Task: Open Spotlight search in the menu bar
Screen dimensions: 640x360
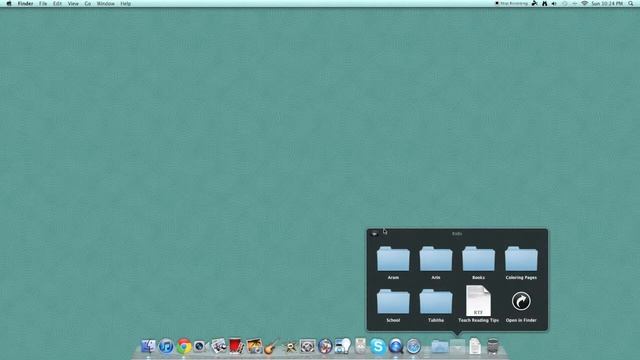Action: 631,3
